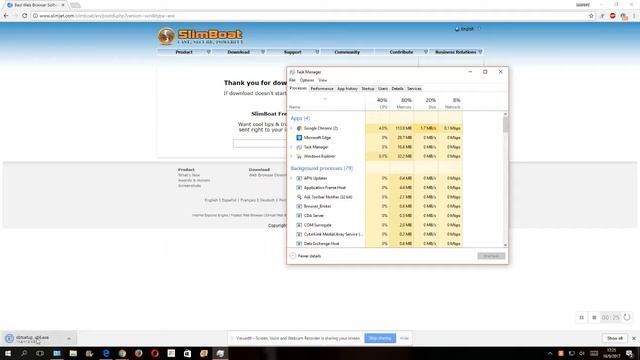Viewport: 640px width, 360px height.
Task: Switch to the Startup tab
Action: point(368,89)
